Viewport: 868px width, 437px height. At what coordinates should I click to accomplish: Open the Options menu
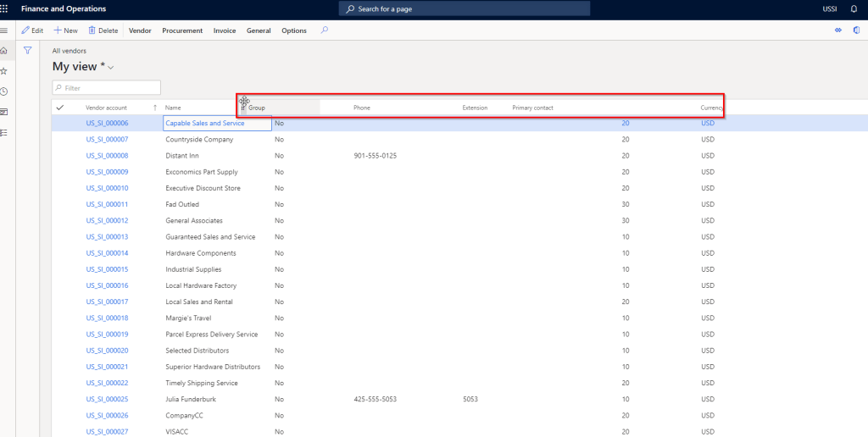pyautogui.click(x=294, y=30)
